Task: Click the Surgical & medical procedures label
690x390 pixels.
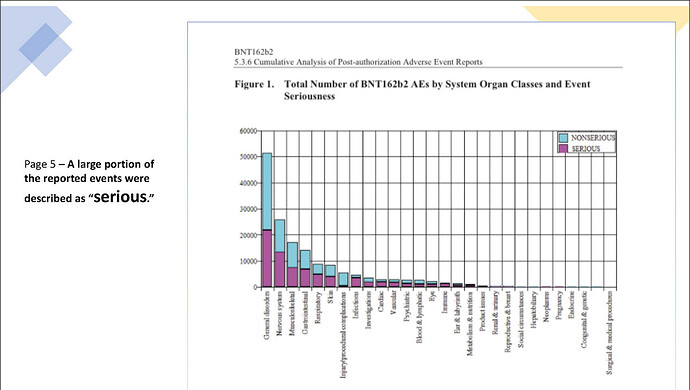Action: click(609, 333)
